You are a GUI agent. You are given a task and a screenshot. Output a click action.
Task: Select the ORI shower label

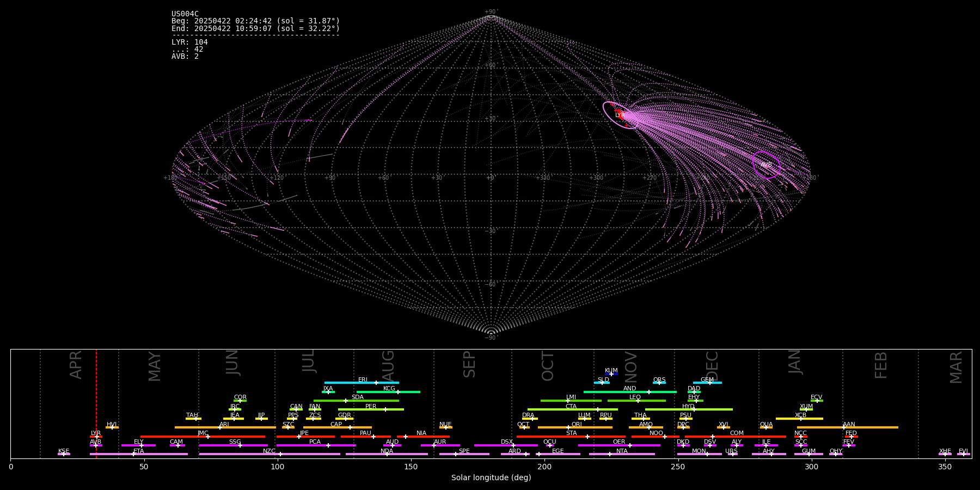(577, 425)
